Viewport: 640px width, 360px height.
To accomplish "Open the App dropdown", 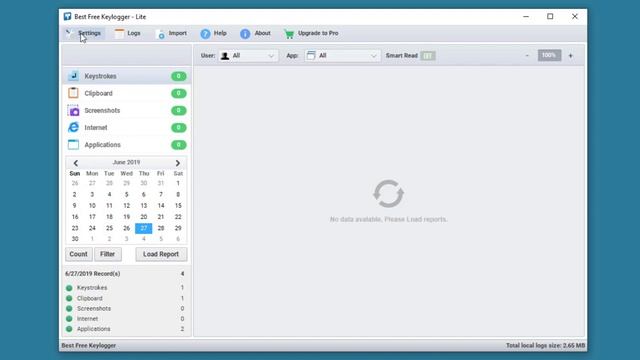I will tap(342, 56).
